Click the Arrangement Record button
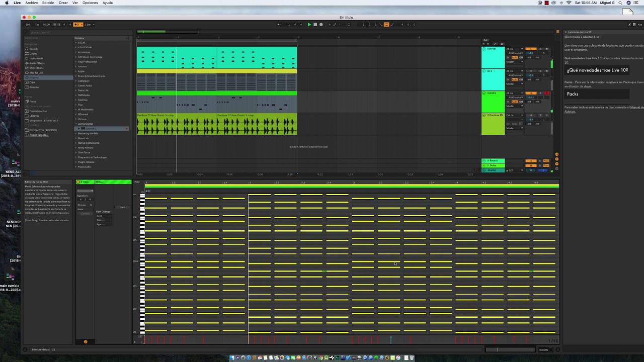 [321, 25]
